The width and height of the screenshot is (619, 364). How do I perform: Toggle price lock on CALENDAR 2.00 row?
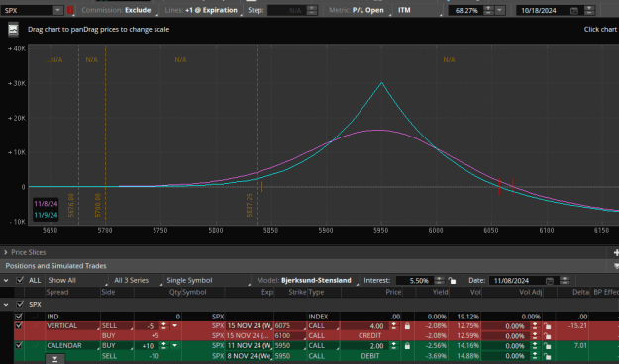click(407, 346)
